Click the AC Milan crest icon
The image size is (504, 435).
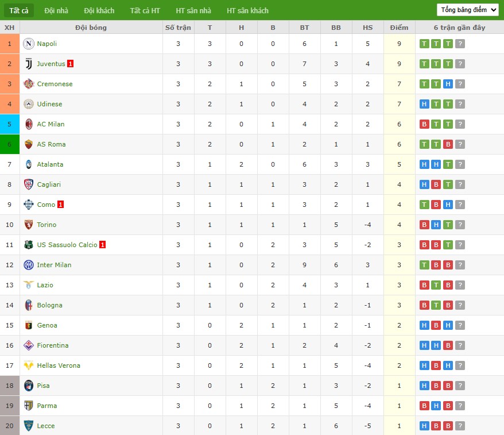[x=29, y=124]
